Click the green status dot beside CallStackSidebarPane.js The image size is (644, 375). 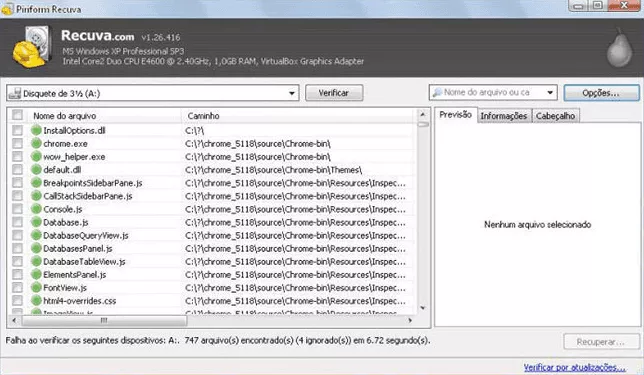(x=36, y=196)
